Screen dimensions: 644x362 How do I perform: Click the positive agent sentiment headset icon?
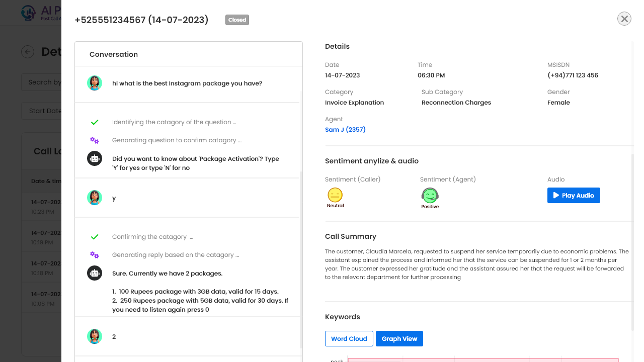430,195
